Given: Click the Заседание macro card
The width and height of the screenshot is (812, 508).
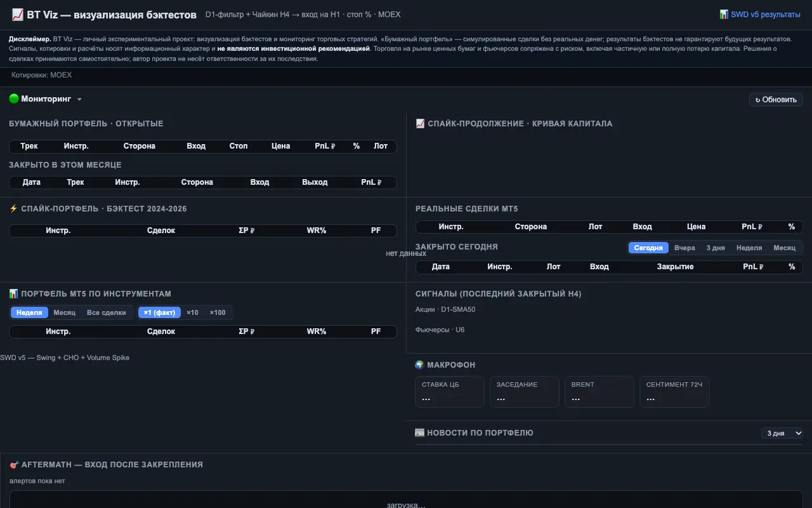Looking at the screenshot, I should [x=524, y=392].
